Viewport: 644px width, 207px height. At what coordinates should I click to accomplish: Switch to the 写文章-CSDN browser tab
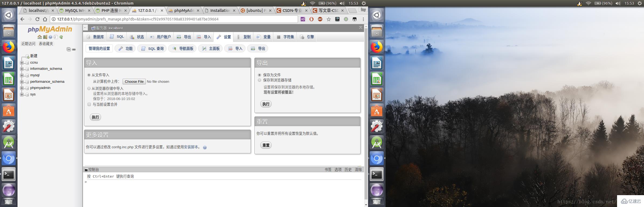tap(328, 11)
